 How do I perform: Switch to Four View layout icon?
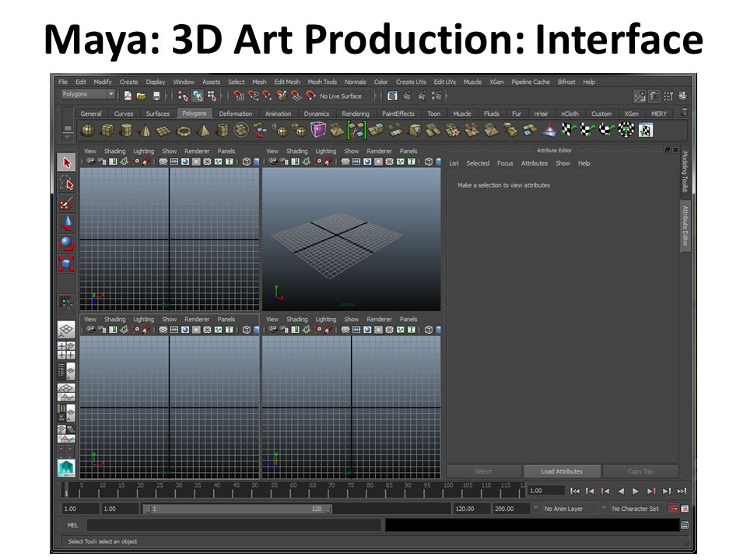(66, 351)
